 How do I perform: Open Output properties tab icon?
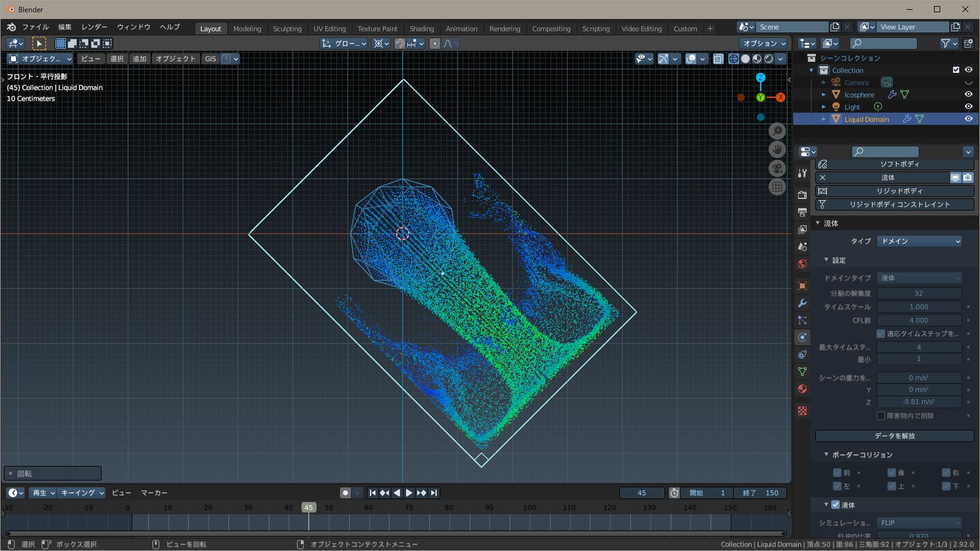[x=802, y=212]
